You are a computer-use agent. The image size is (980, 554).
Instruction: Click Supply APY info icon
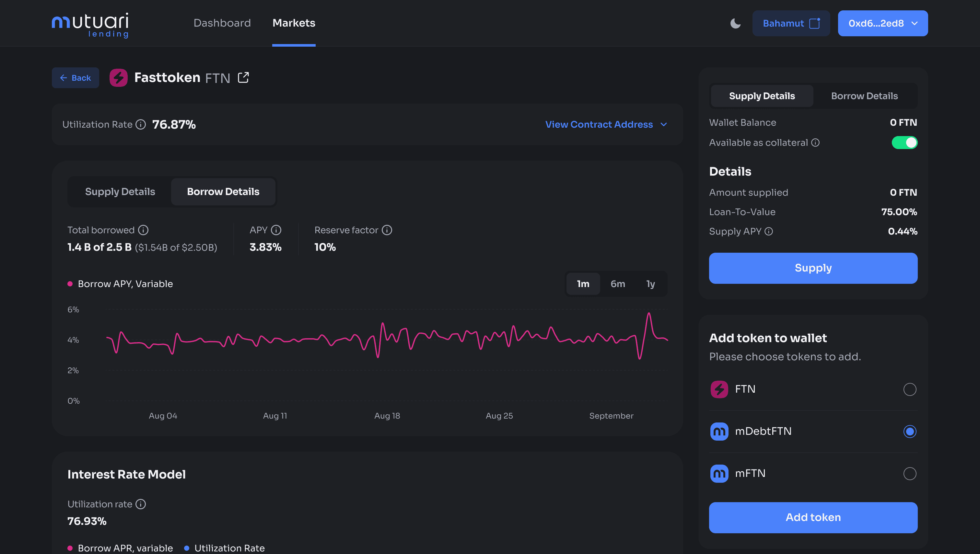[768, 231]
